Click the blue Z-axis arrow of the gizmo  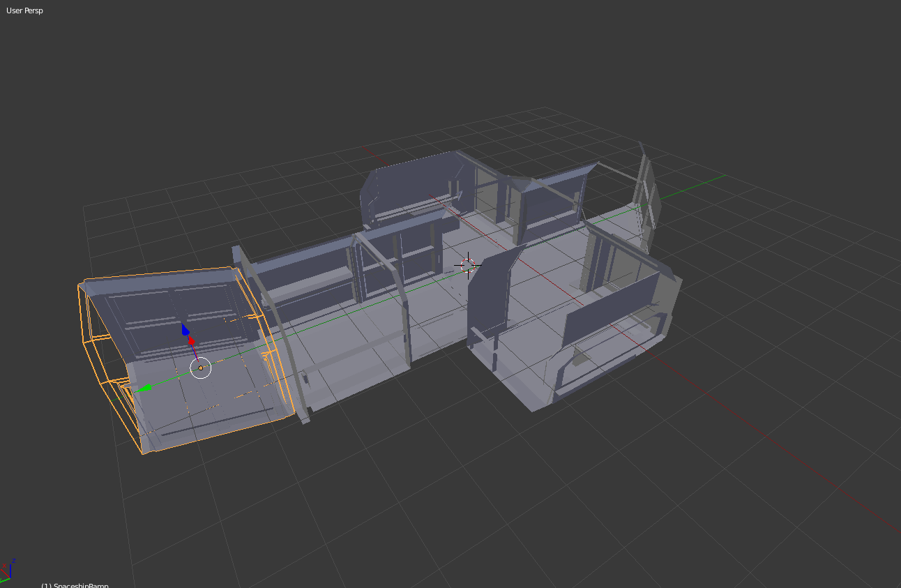point(185,329)
